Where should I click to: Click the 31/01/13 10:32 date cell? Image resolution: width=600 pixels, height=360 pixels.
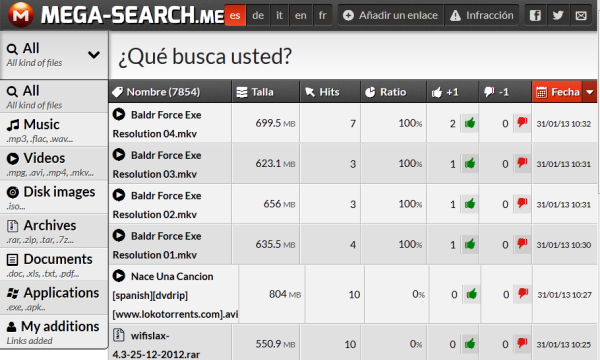(x=564, y=124)
